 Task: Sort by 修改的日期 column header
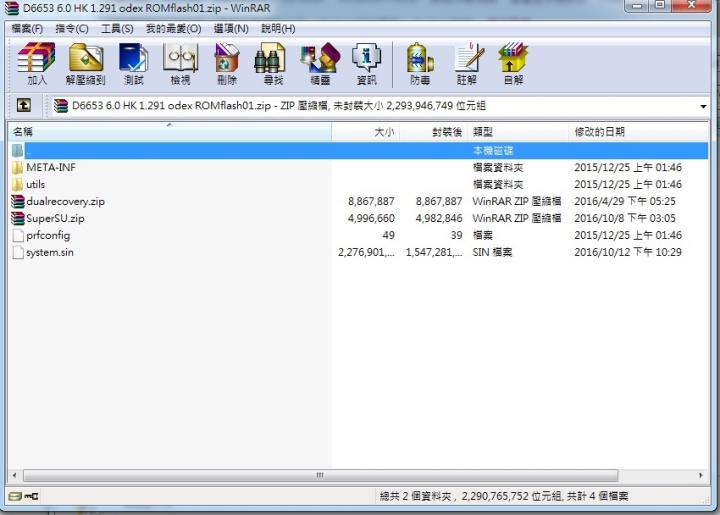638,132
